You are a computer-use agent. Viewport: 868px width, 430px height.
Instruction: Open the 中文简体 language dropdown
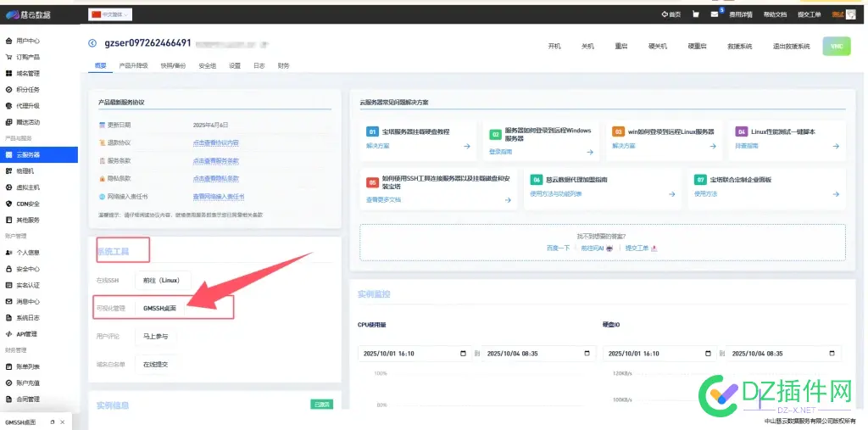tap(110, 14)
